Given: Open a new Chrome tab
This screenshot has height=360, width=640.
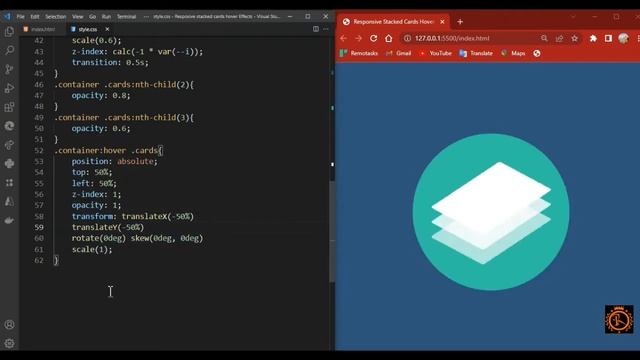Looking at the screenshot, I should [x=460, y=22].
